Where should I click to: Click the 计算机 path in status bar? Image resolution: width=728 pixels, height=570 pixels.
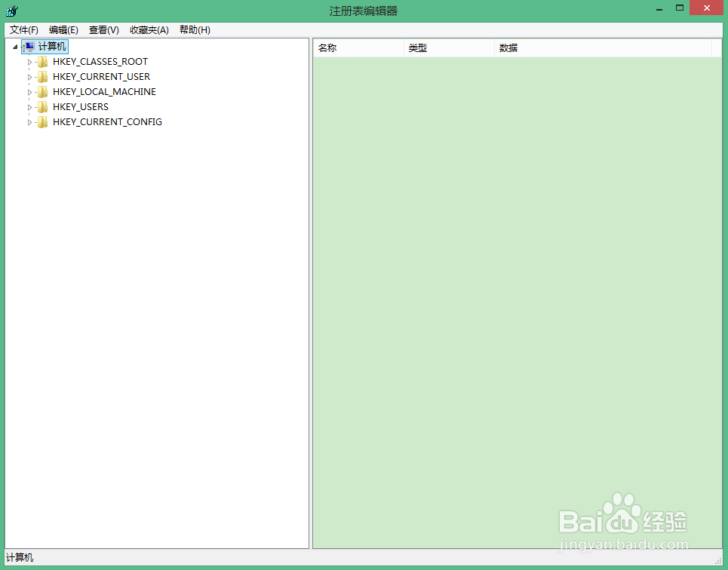[x=20, y=557]
